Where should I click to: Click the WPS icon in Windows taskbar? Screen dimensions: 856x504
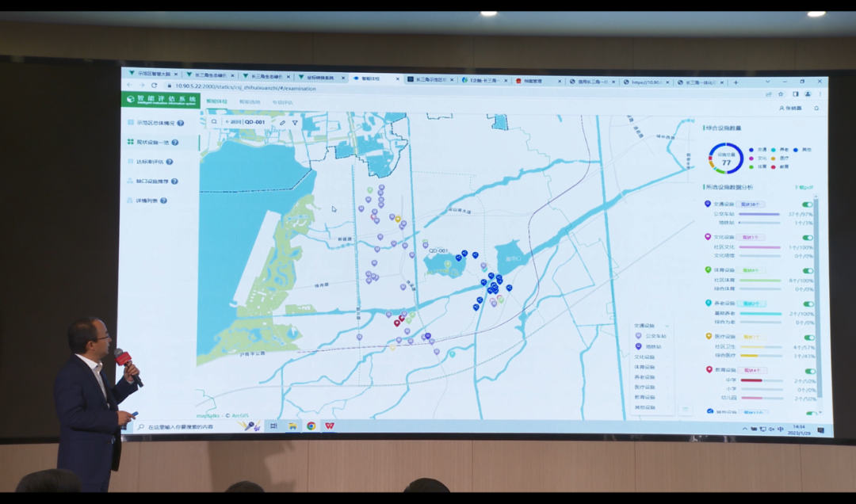click(x=329, y=426)
